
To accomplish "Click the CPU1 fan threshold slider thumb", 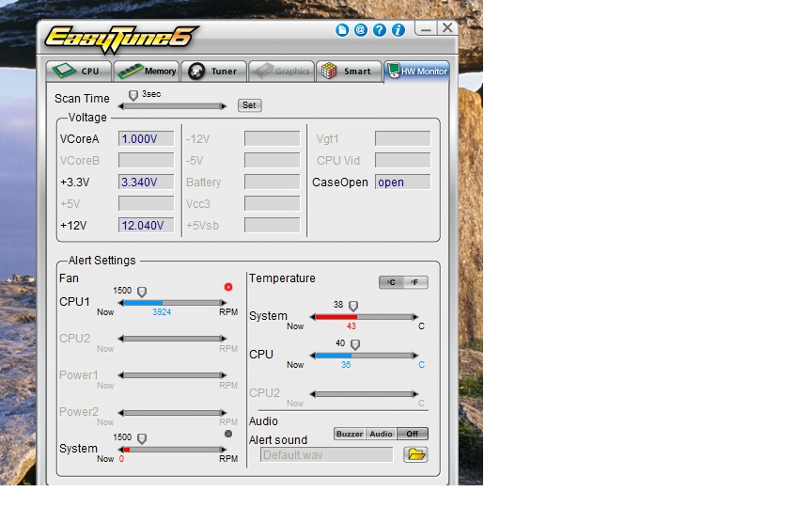I will 141,292.
